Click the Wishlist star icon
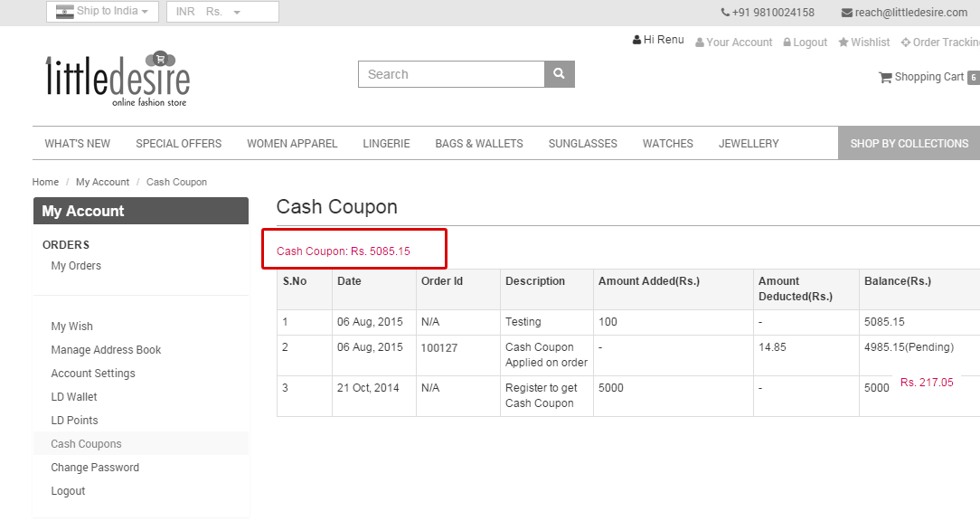Viewport: 980px width, 521px height. point(843,42)
